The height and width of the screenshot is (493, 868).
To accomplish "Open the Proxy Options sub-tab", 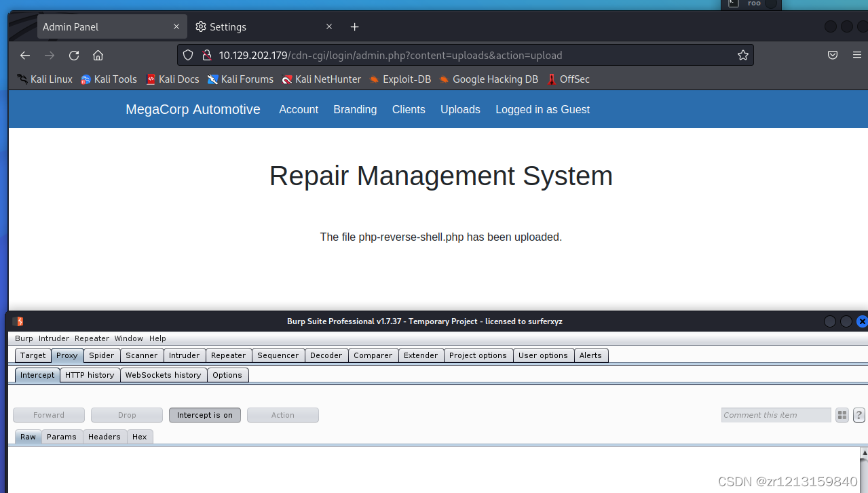I will coord(227,375).
